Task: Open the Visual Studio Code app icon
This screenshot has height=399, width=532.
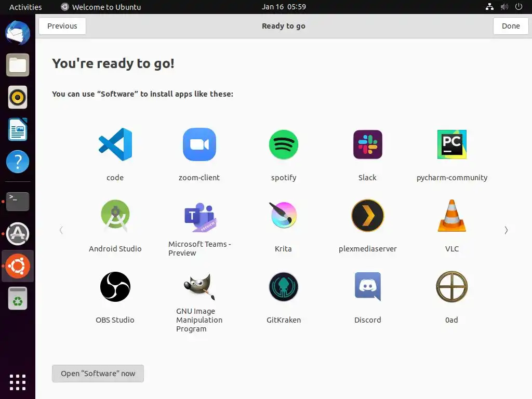Action: click(115, 144)
